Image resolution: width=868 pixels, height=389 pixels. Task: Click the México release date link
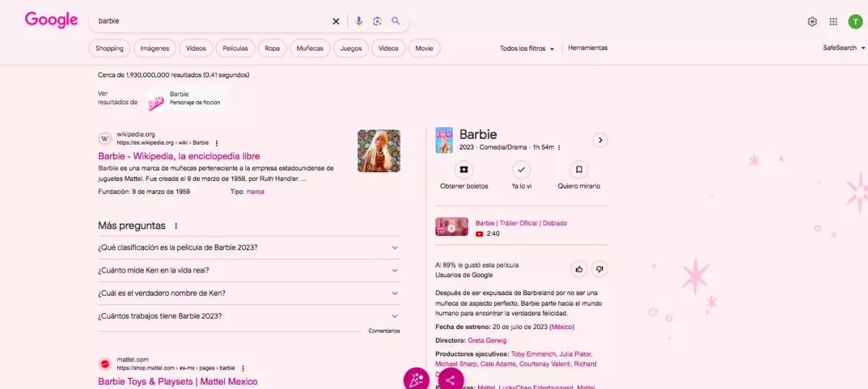pos(561,327)
